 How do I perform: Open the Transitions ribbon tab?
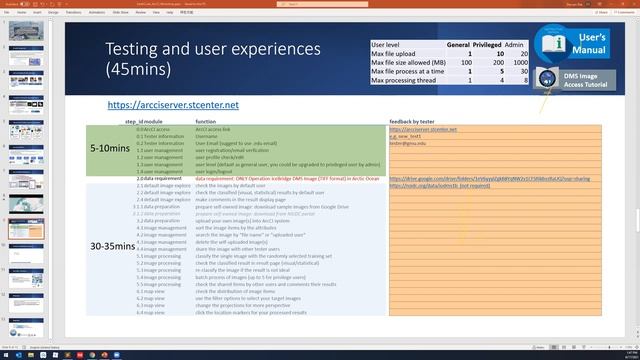coord(73,13)
